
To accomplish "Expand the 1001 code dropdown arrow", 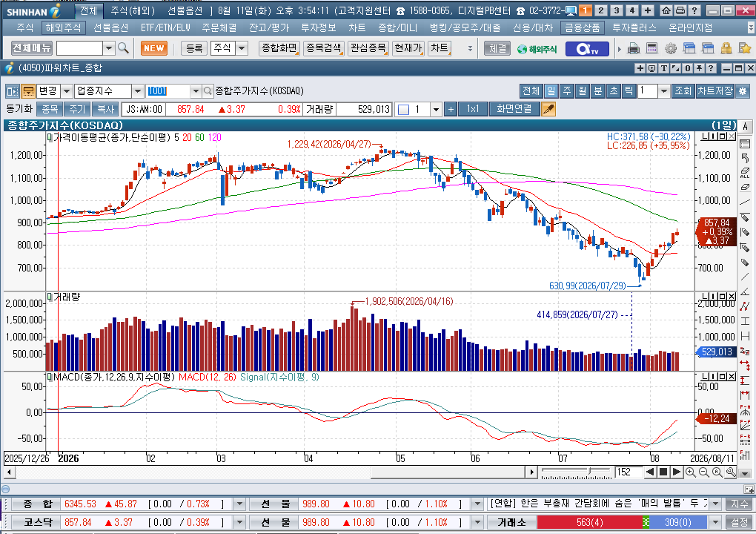I will [x=195, y=90].
